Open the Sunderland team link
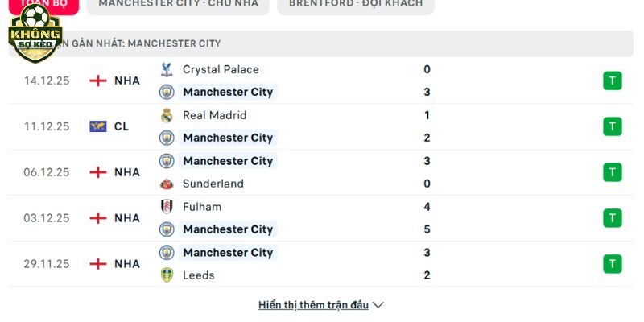The height and width of the screenshot is (322, 644). [213, 184]
